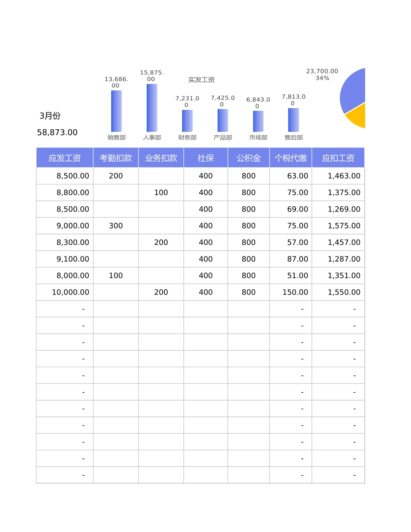Select the 公积金 column header
Screen dimensions: 411x532
(x=248, y=158)
